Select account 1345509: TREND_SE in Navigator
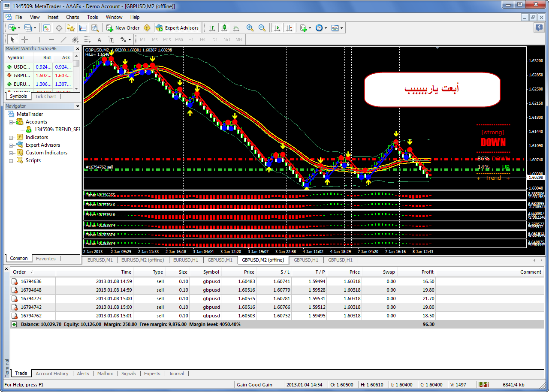This screenshot has width=549, height=392. tap(53, 130)
